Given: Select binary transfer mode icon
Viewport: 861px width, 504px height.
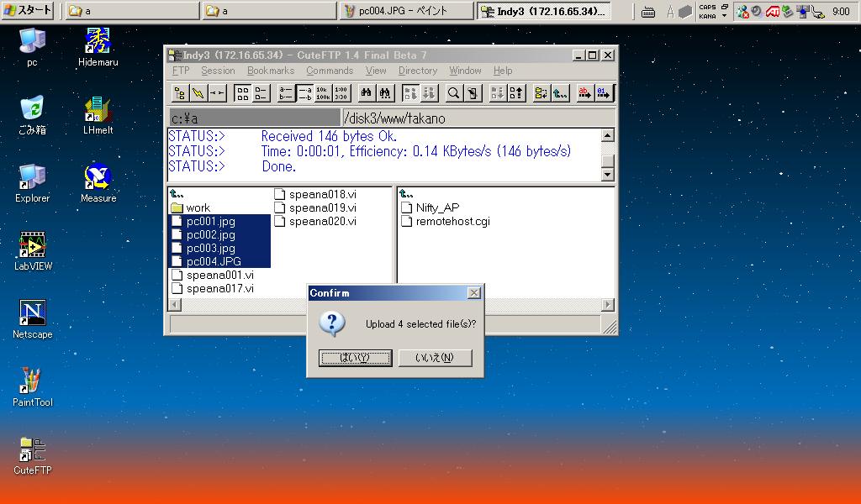Looking at the screenshot, I should pyautogui.click(x=603, y=93).
